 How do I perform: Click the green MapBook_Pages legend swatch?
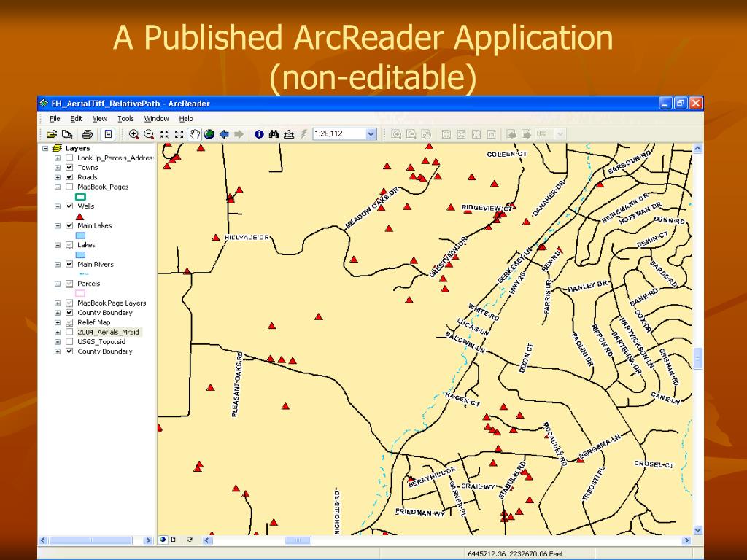(x=80, y=197)
